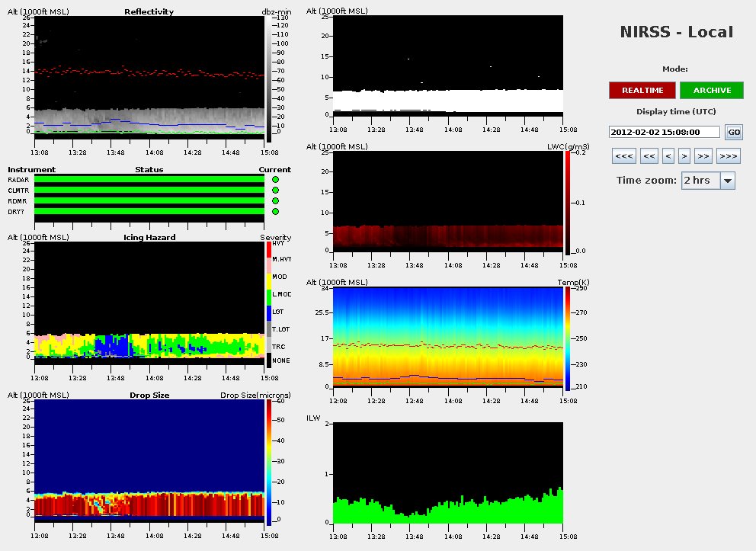The width and height of the screenshot is (756, 551).
Task: Click the RDMR current status dot
Action: point(275,200)
